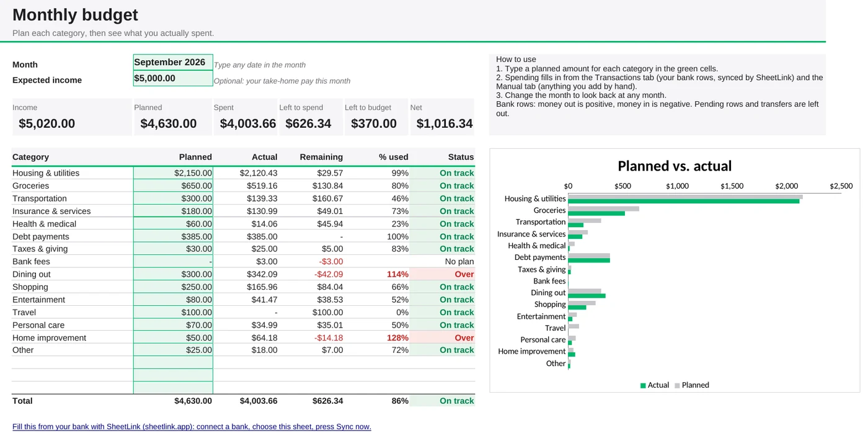868x433 pixels.
Task: Select the Home improvement planned cell $50.00
Action: pyautogui.click(x=173, y=337)
